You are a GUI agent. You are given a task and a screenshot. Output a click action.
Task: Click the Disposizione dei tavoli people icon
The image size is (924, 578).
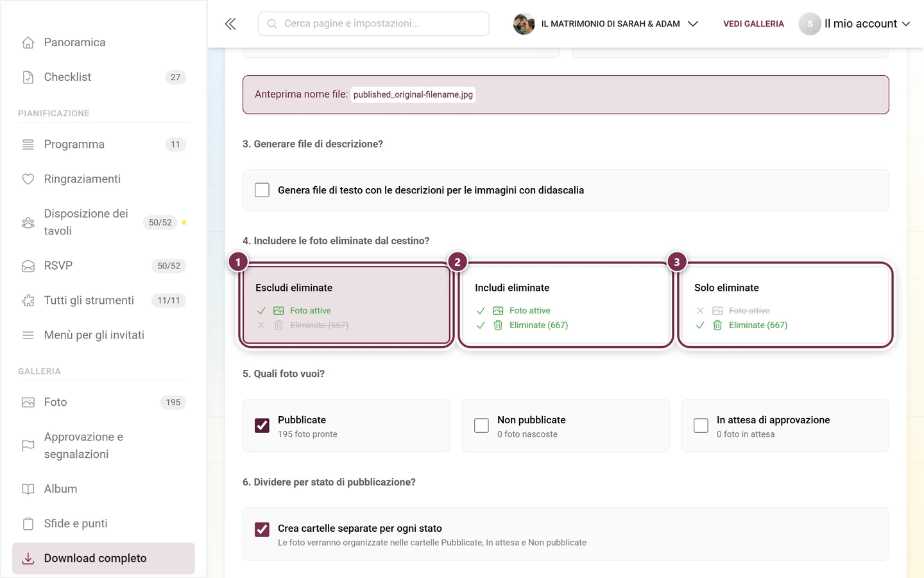28,222
